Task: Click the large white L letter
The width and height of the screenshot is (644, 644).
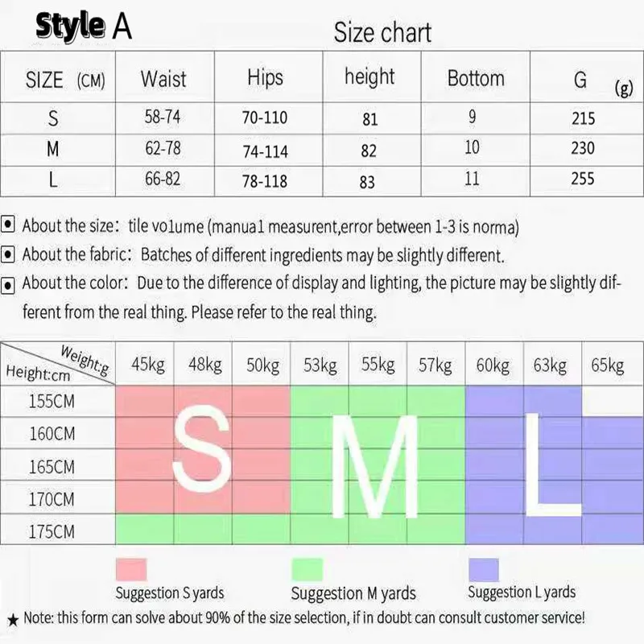Action: pos(550,463)
